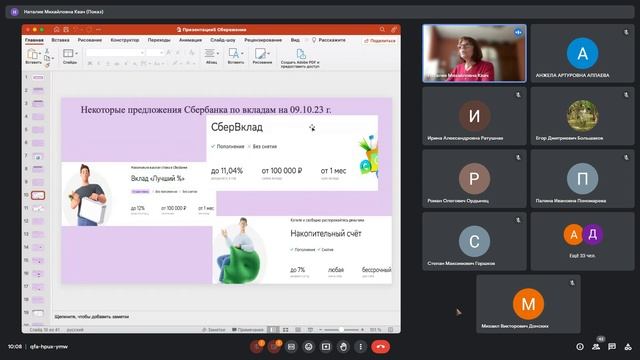Click the Вставить text box icon
This screenshot has width=640, height=360.
pyautogui.click(x=234, y=53)
